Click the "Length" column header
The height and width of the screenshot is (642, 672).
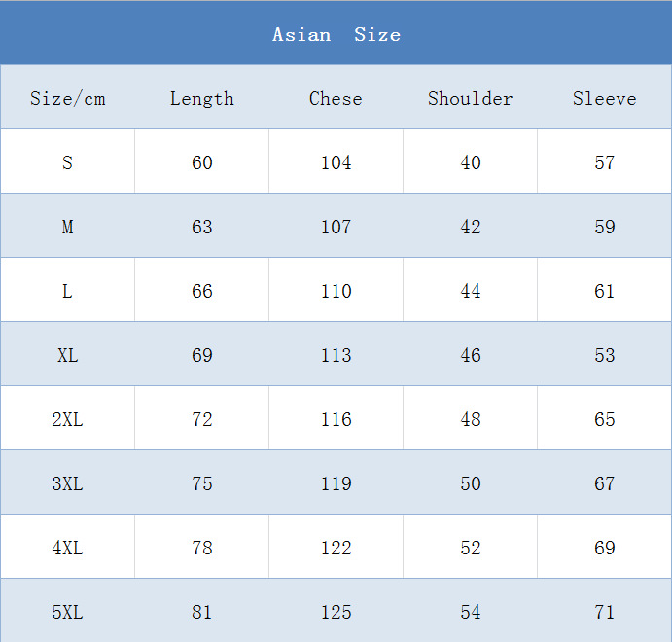point(201,99)
